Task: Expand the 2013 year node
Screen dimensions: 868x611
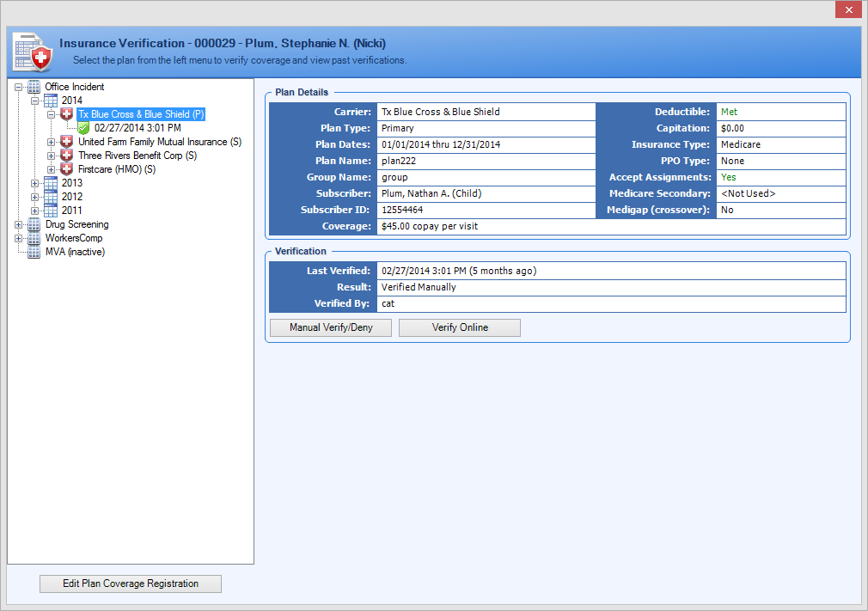Action: click(35, 183)
